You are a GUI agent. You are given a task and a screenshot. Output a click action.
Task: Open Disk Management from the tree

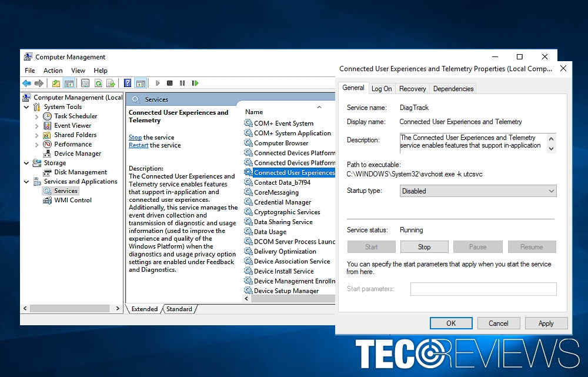click(81, 172)
